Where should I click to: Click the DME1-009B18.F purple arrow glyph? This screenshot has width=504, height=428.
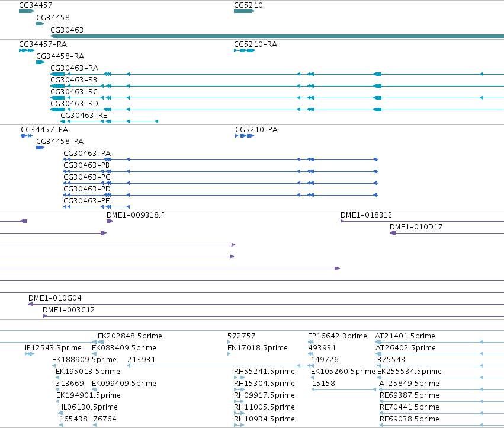pos(110,221)
